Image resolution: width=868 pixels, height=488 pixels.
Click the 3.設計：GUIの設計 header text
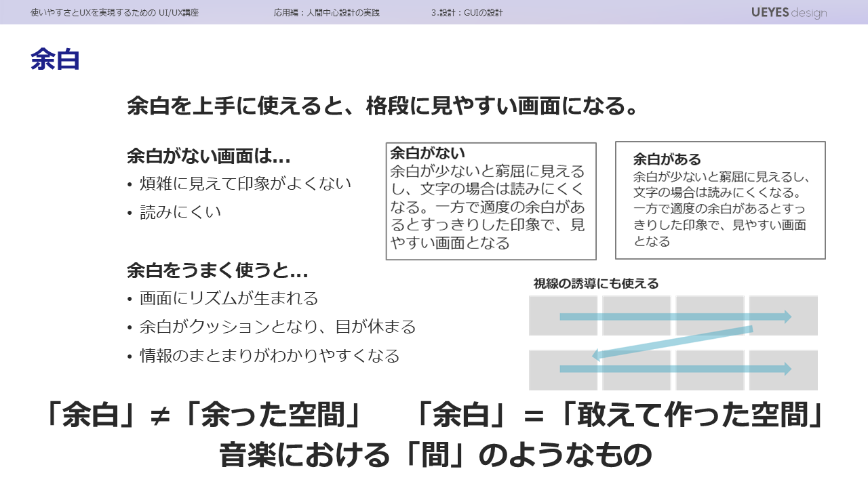467,13
